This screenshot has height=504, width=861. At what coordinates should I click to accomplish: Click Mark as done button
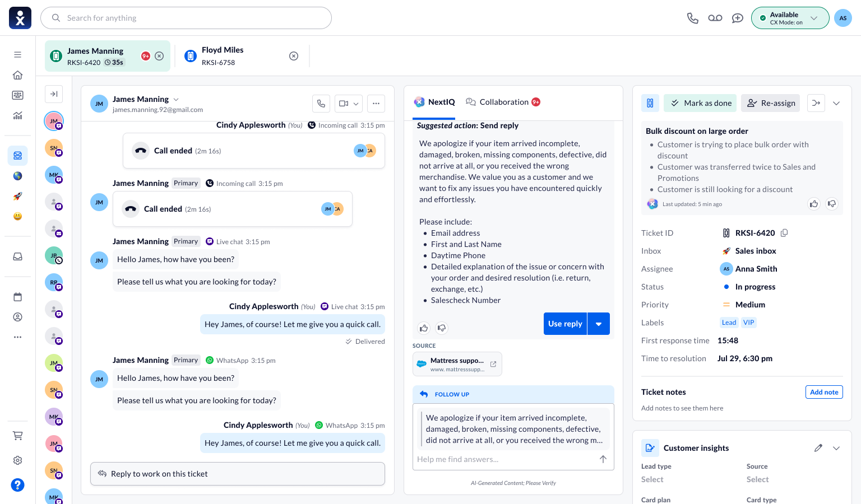click(700, 103)
